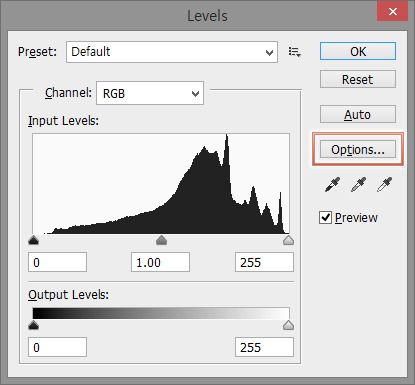Click the Output Levels label
Image resolution: width=415 pixels, height=385 pixels.
pyautogui.click(x=68, y=295)
